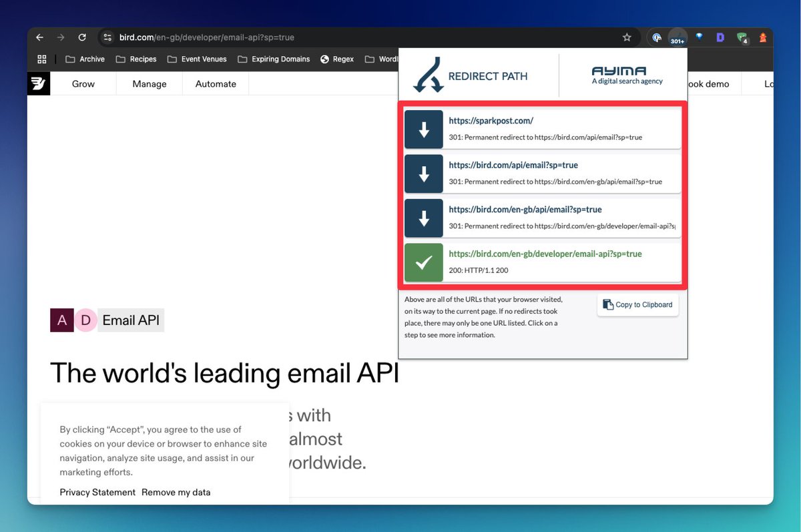Image resolution: width=801 pixels, height=532 pixels.
Task: Open the Automate menu on the website
Action: [x=216, y=84]
